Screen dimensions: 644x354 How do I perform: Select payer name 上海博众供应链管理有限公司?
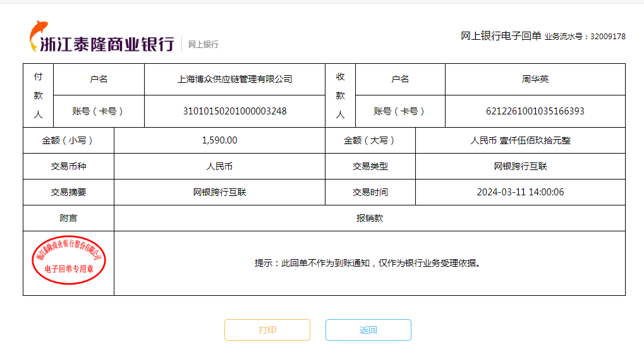point(234,79)
